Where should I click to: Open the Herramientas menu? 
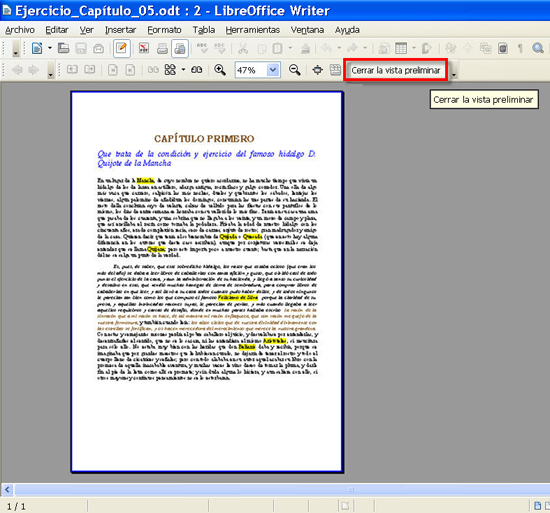tap(253, 30)
